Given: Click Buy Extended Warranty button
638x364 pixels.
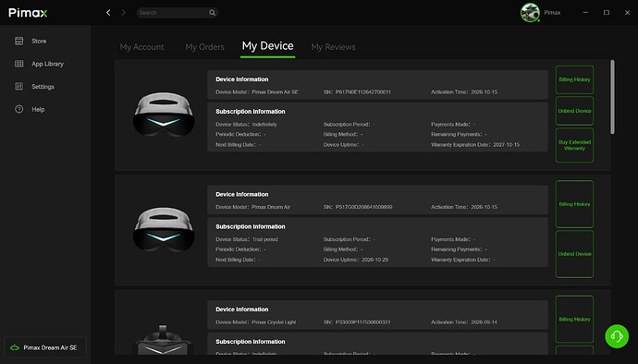Looking at the screenshot, I should (x=574, y=145).
